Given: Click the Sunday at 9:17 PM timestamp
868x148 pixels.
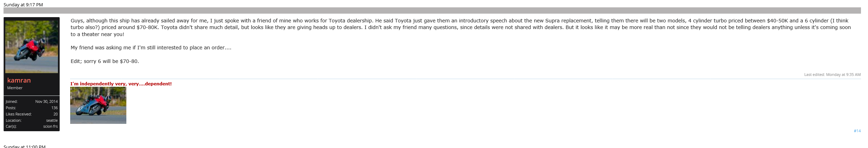Looking at the screenshot, I should pyautogui.click(x=23, y=5).
